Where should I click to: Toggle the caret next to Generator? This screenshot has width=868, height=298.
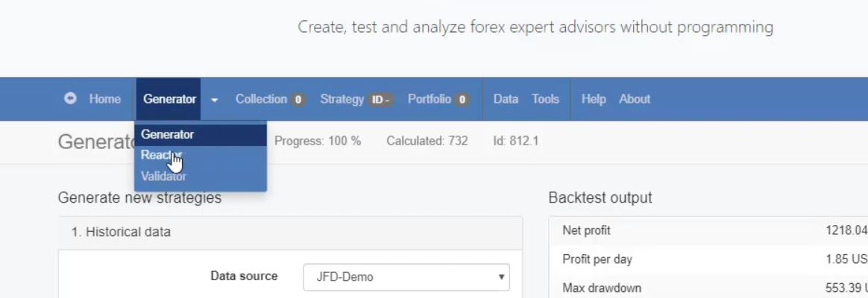pyautogui.click(x=214, y=99)
